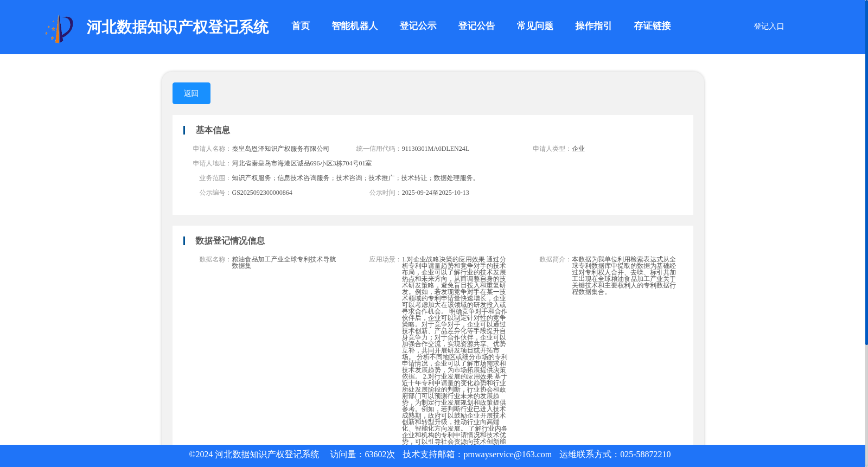
Task: Open the 常见问题 menu item
Action: (535, 26)
